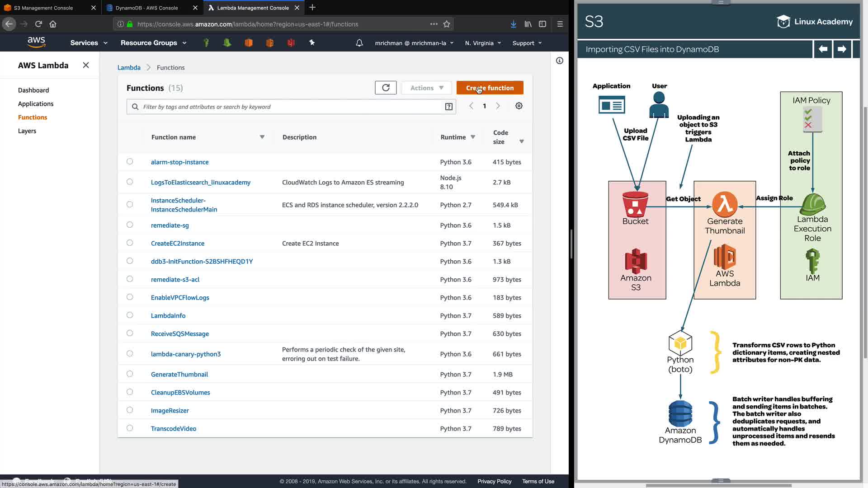Open table preferences gear icon
The width and height of the screenshot is (868, 488).
pyautogui.click(x=519, y=106)
